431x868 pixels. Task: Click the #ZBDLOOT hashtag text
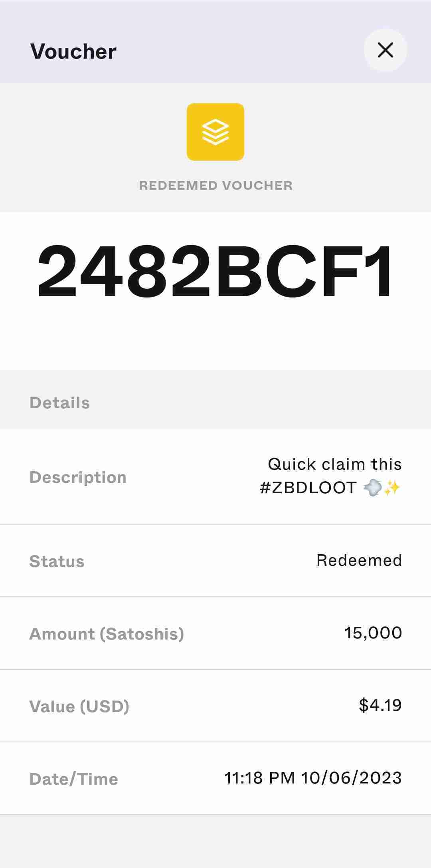[308, 488]
